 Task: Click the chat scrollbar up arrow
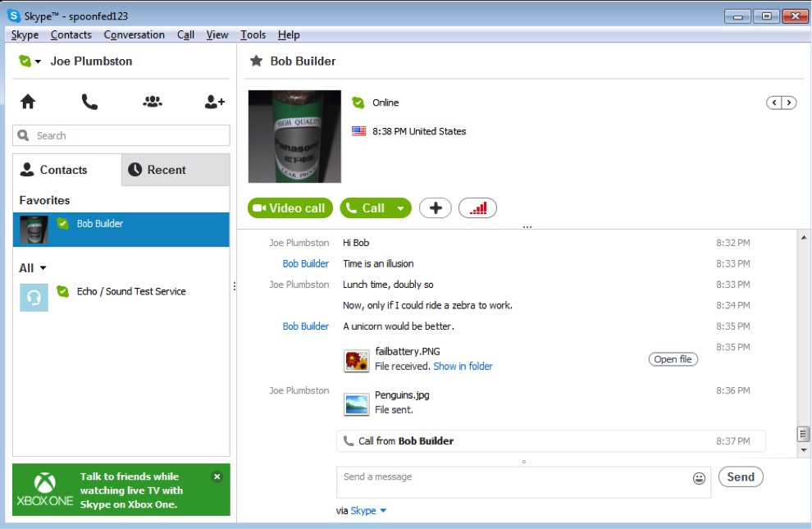[803, 238]
